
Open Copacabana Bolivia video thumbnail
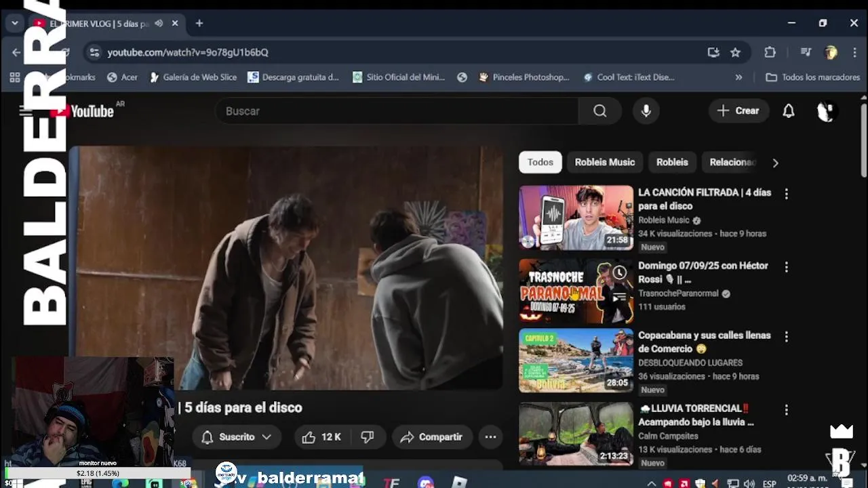coord(576,361)
